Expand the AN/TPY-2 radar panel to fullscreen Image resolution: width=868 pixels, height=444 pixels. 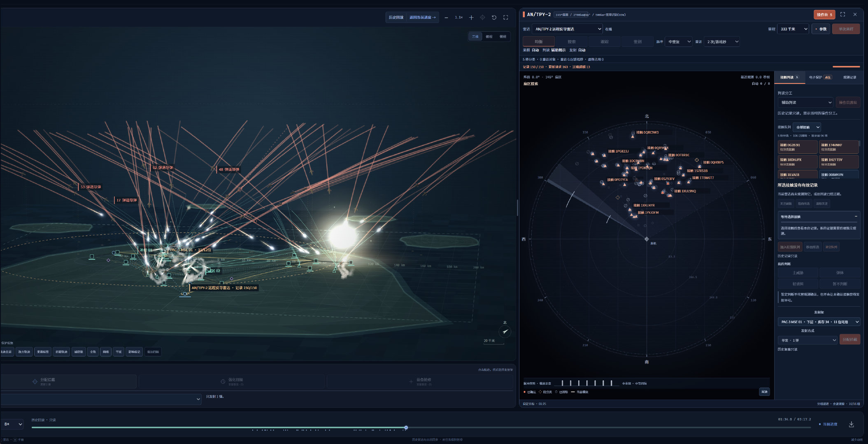click(842, 14)
